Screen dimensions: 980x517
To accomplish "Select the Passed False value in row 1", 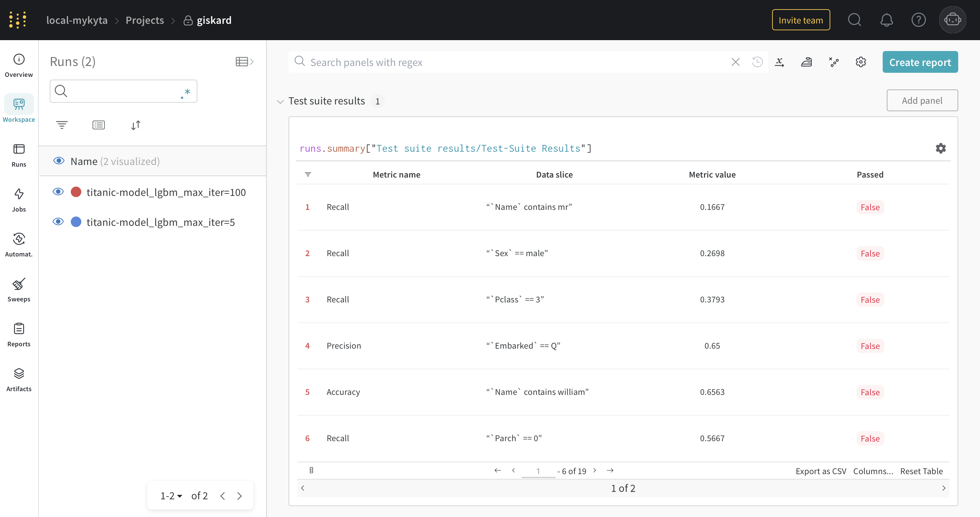I will 870,207.
